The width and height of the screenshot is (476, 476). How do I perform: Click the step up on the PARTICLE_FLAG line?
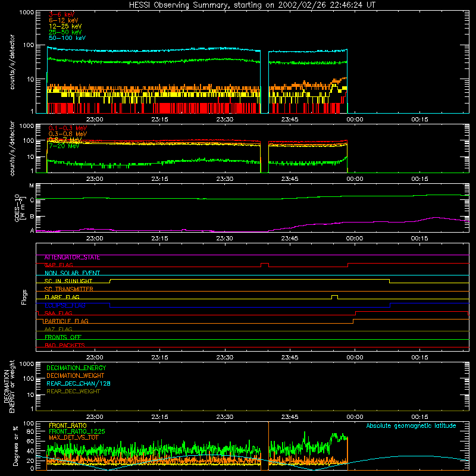tap(353, 321)
